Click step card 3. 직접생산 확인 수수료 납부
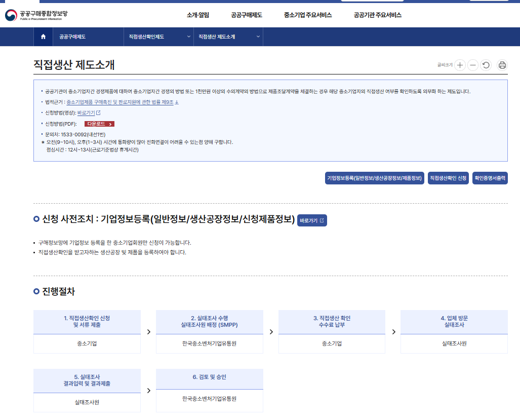This screenshot has width=520, height=420. point(332,332)
